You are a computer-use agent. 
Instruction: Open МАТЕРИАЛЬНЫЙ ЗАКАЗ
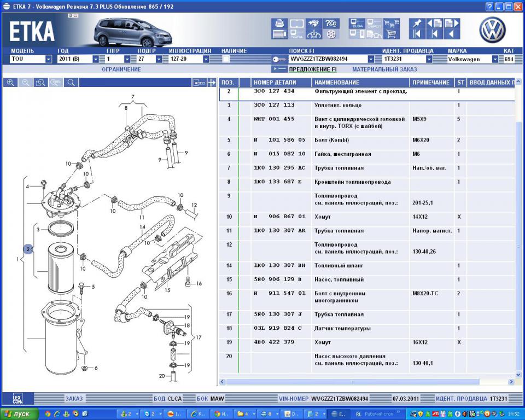384,69
